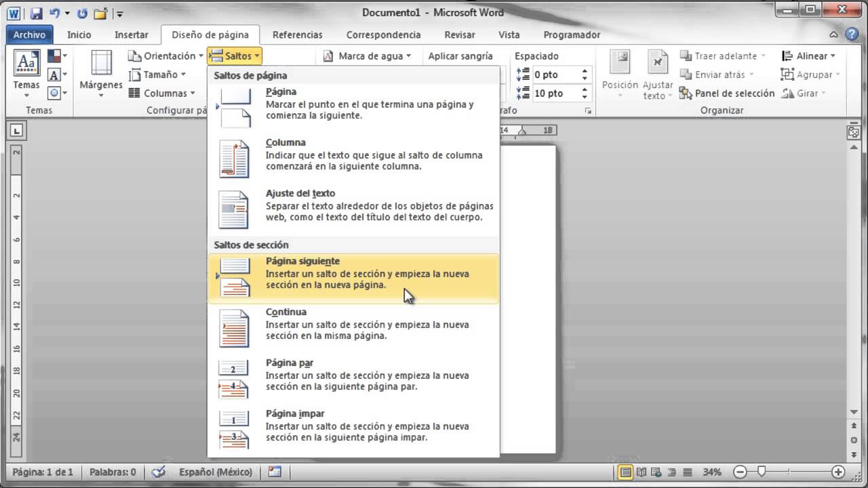The width and height of the screenshot is (868, 488).
Task: Switch to Outline view
Action: coord(671,472)
